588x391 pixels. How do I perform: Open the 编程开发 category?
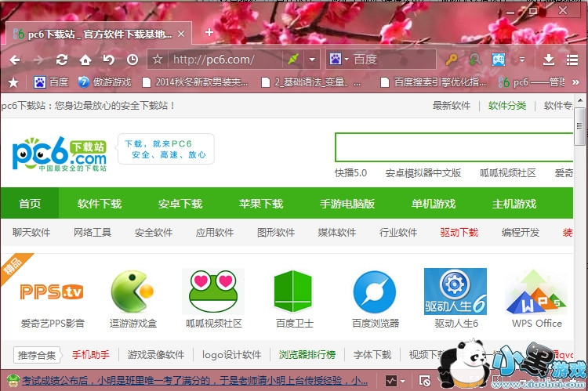[x=520, y=233]
